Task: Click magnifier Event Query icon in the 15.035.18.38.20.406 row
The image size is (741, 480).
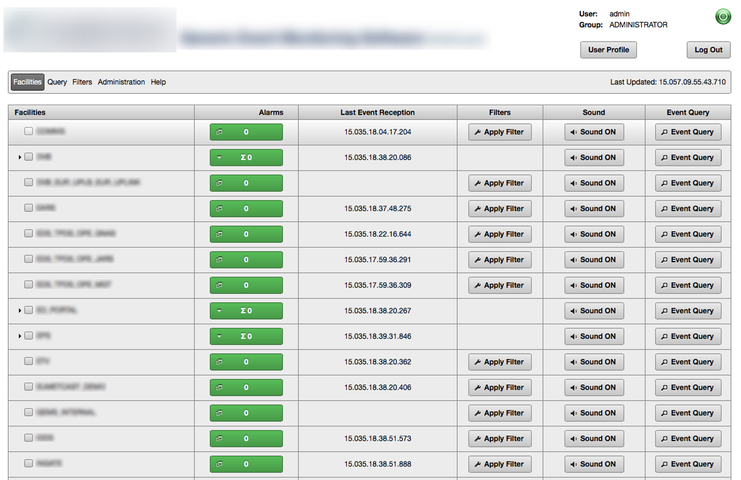Action: [x=686, y=387]
